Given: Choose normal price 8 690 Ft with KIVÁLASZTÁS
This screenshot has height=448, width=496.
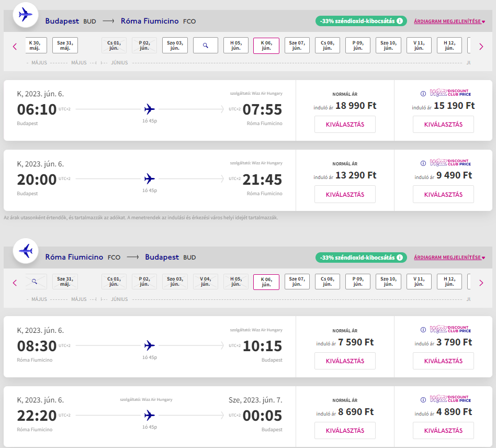Looking at the screenshot, I should tap(345, 430).
